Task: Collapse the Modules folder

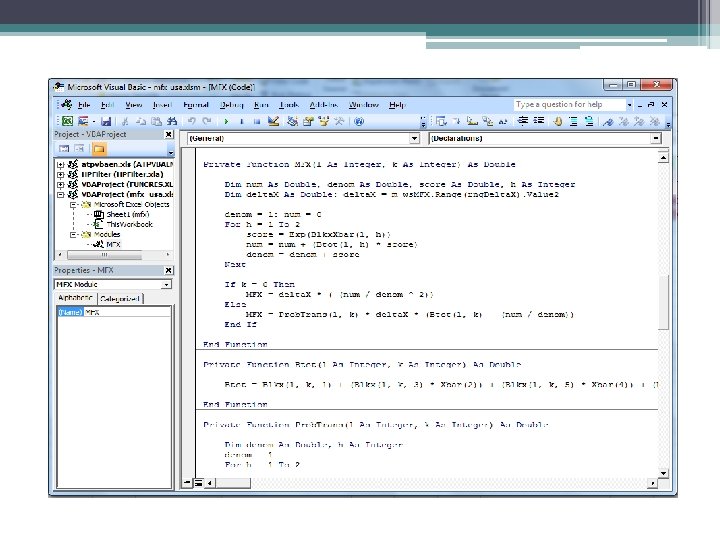Action: pos(73,235)
